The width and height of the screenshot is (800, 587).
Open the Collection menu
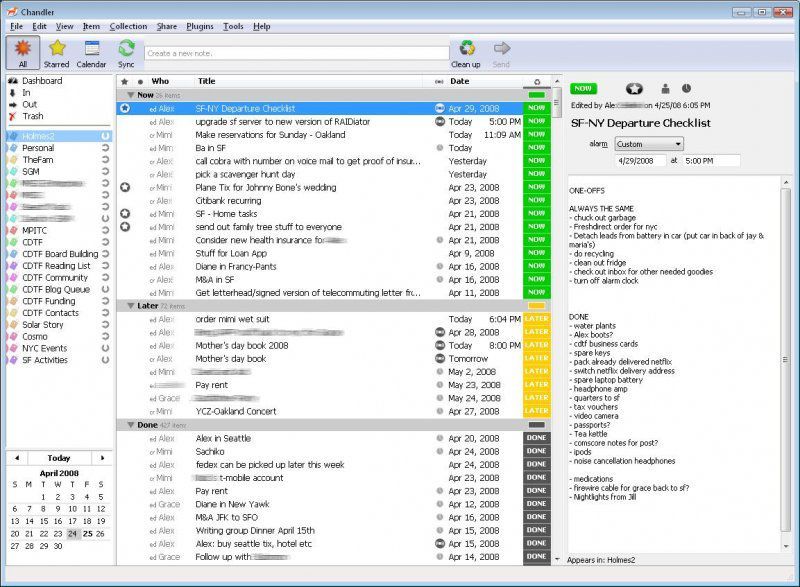tap(127, 26)
